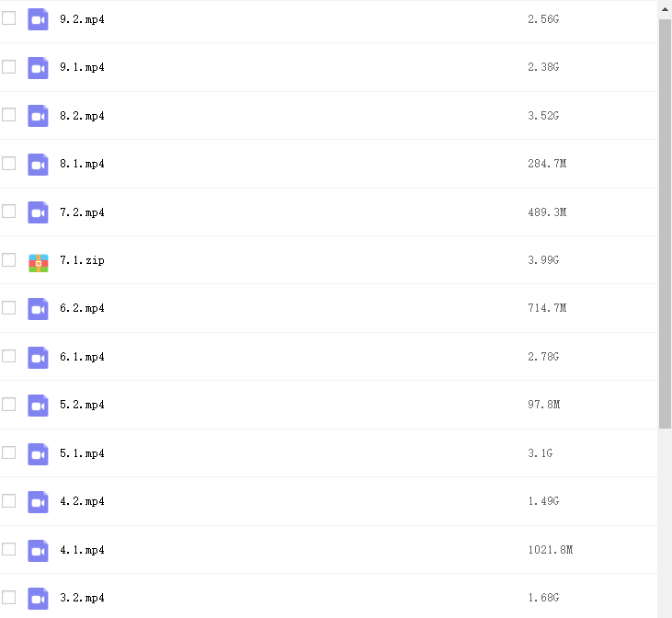This screenshot has width=672, height=618.
Task: Click the video icon beside 7.2.mp4
Action: [38, 212]
